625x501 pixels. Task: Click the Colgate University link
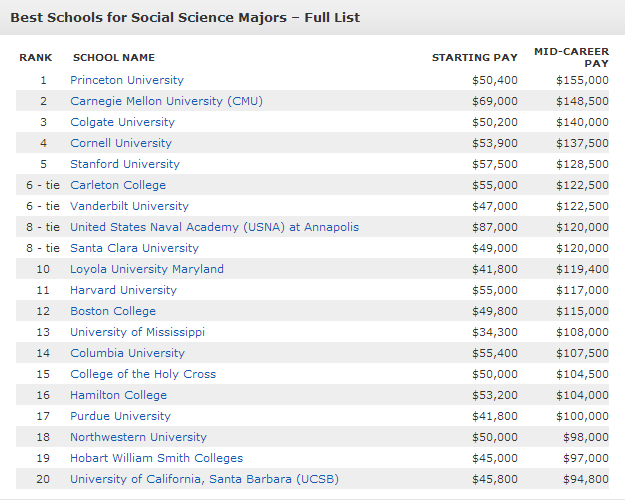(x=122, y=122)
